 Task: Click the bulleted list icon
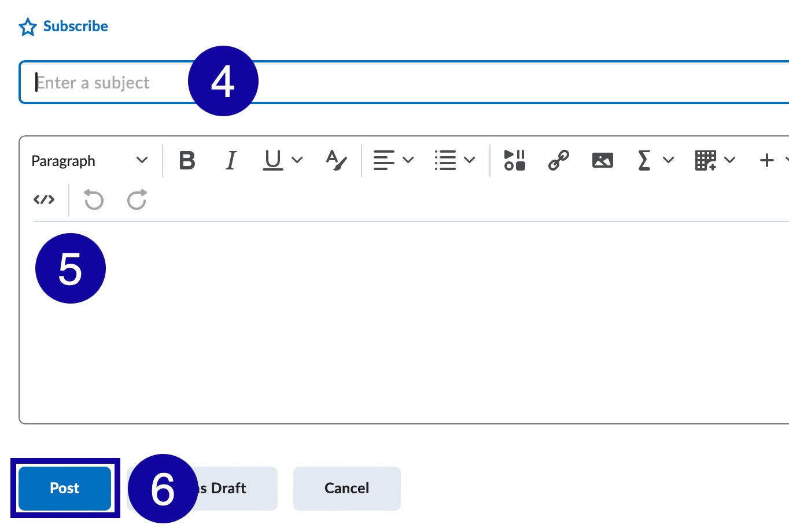pyautogui.click(x=445, y=160)
